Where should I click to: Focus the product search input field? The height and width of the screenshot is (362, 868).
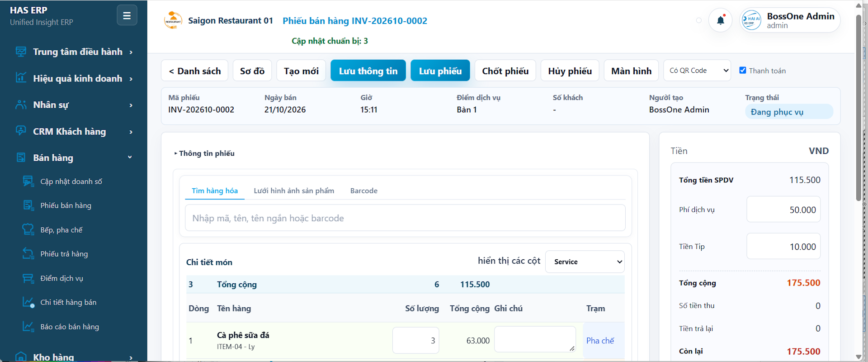(x=405, y=218)
